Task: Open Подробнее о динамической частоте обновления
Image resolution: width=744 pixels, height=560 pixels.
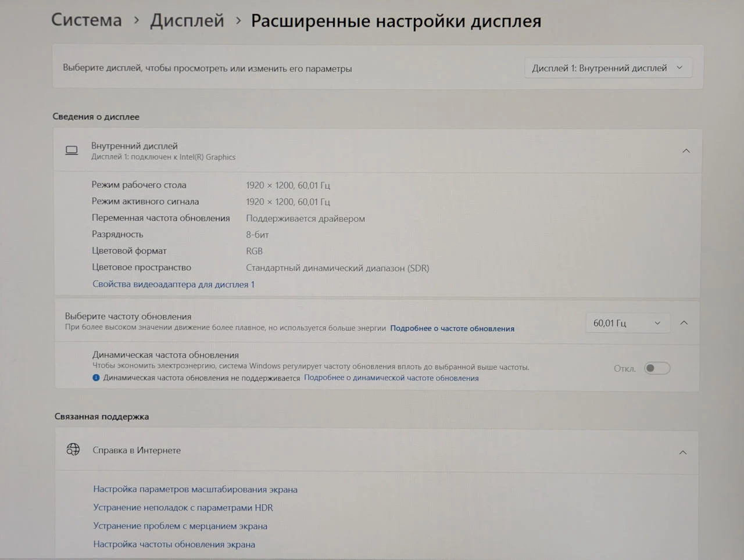Action: click(x=391, y=378)
